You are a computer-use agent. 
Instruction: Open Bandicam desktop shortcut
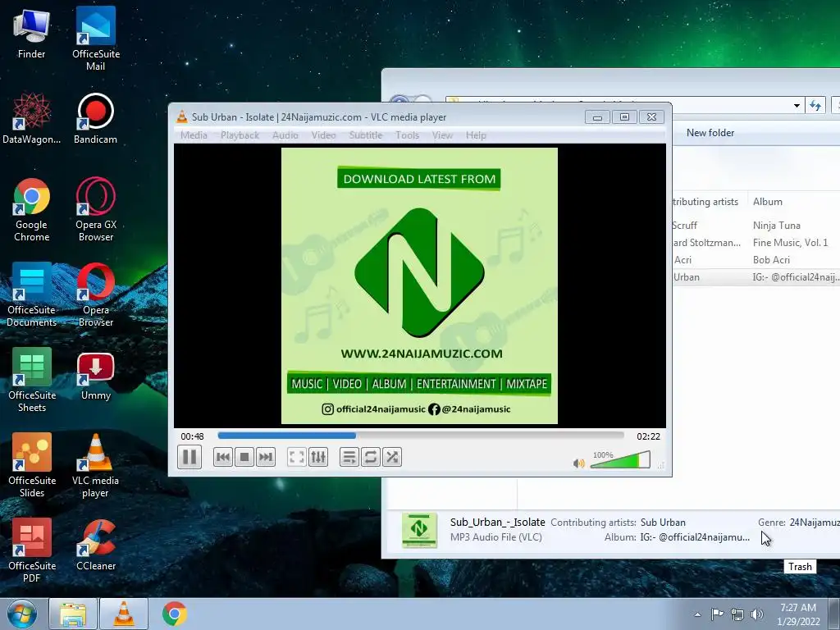pyautogui.click(x=95, y=118)
